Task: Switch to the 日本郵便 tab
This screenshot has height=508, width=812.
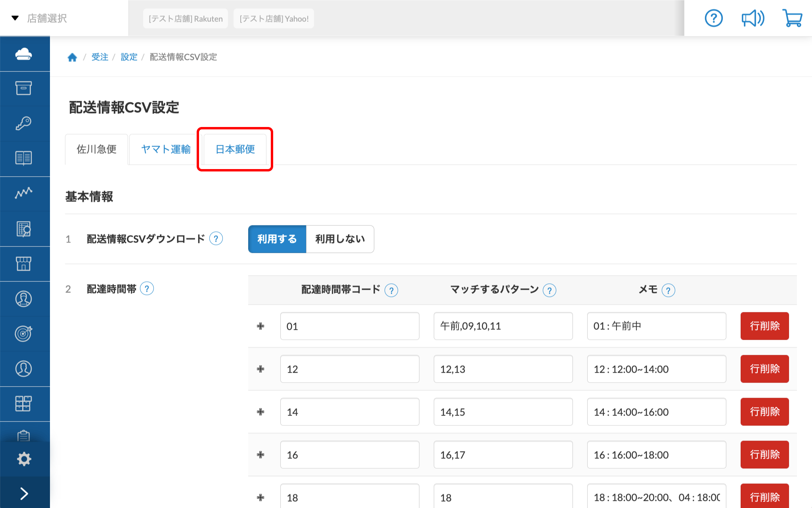Action: point(234,150)
